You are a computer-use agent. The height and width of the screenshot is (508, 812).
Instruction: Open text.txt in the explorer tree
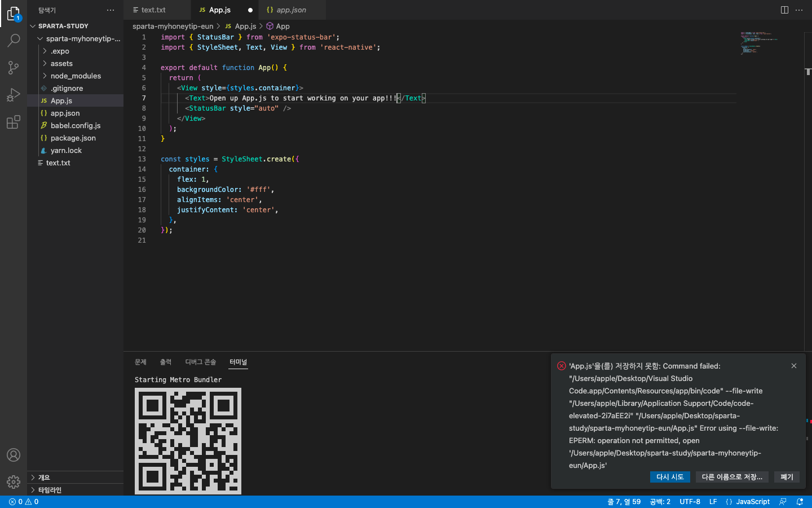(76, 163)
